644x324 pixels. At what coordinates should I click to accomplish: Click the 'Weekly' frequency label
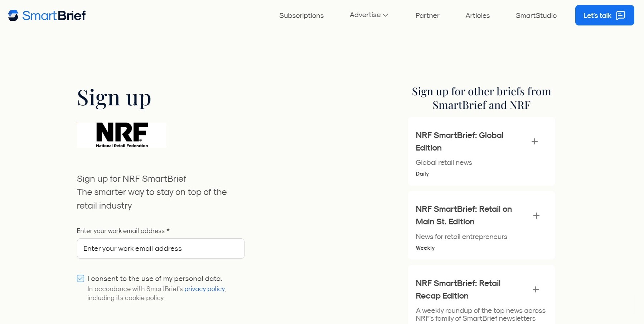point(425,248)
